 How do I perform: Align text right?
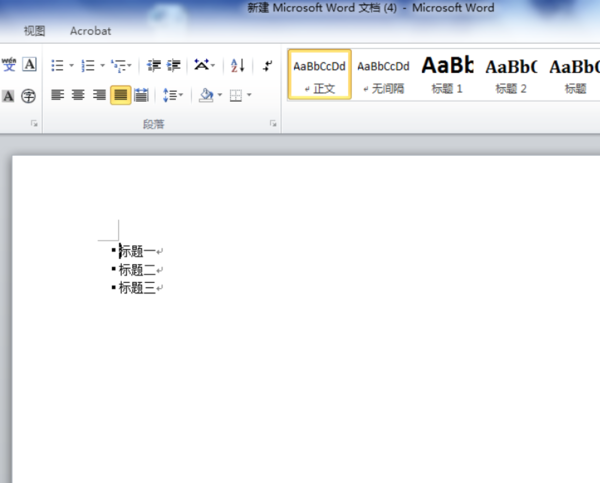point(99,95)
